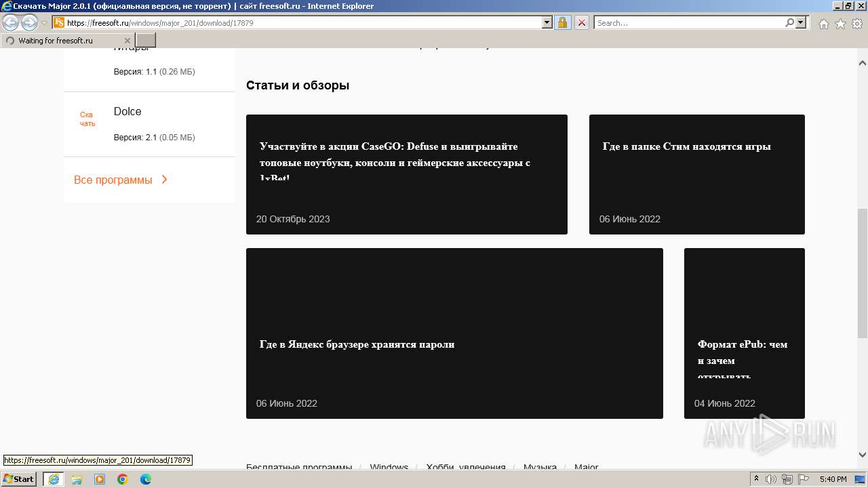Stop loading the page with the red X
The width and height of the screenshot is (868, 488).
(582, 22)
